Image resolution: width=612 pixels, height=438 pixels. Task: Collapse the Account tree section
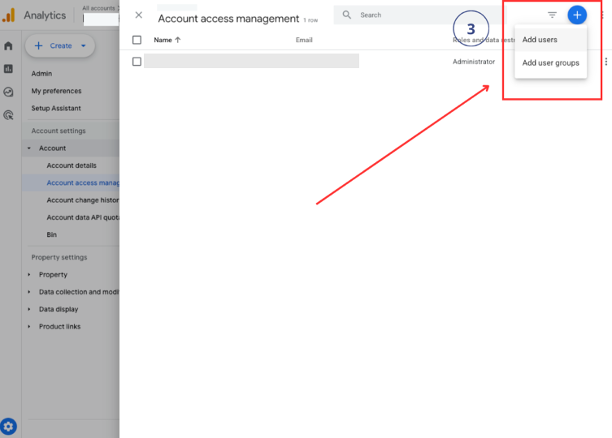point(29,148)
